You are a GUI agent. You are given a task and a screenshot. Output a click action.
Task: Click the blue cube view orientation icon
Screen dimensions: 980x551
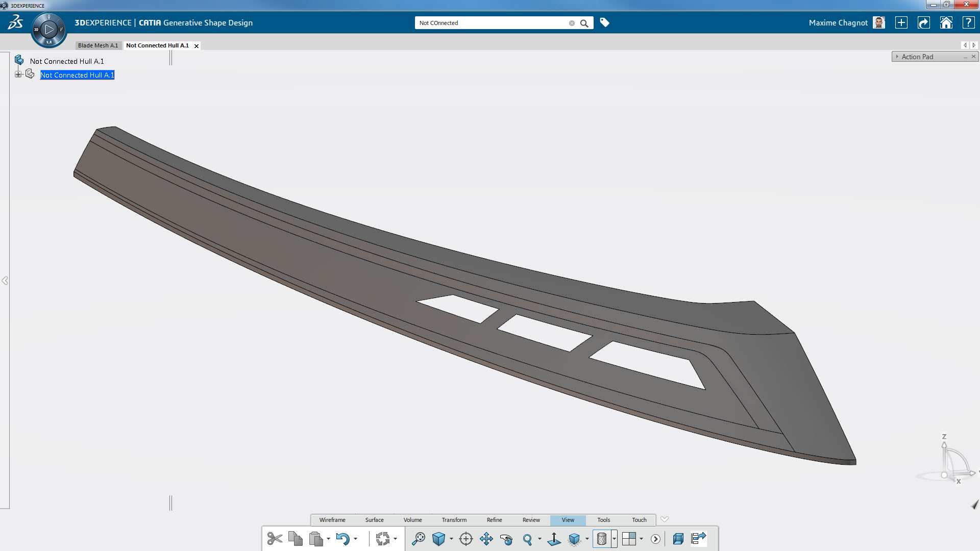pyautogui.click(x=438, y=539)
